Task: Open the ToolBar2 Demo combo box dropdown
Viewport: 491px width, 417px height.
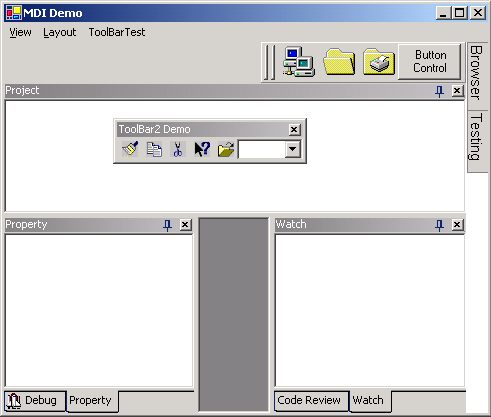Action: point(292,149)
